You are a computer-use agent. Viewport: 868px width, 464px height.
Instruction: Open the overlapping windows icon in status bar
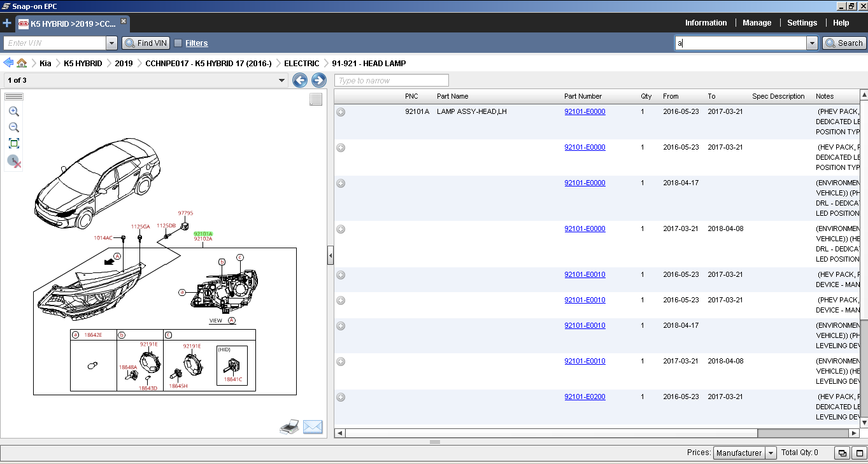pyautogui.click(x=843, y=453)
